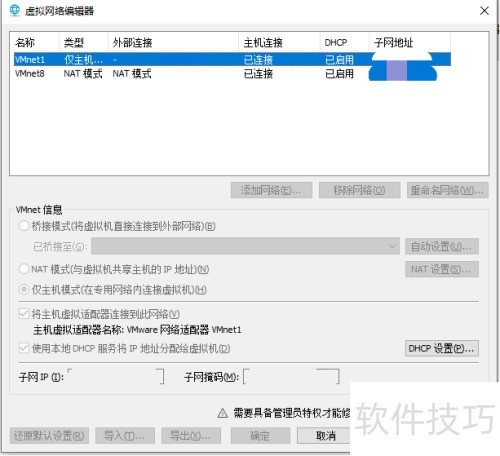
Task: Click NAT 模式 external connection cell of VMnet8
Action: pos(132,73)
